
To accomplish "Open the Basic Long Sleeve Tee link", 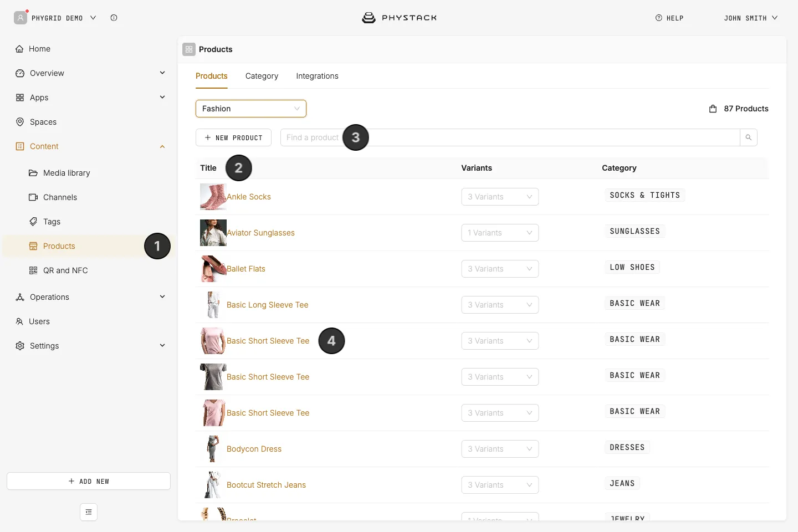I will pyautogui.click(x=267, y=305).
